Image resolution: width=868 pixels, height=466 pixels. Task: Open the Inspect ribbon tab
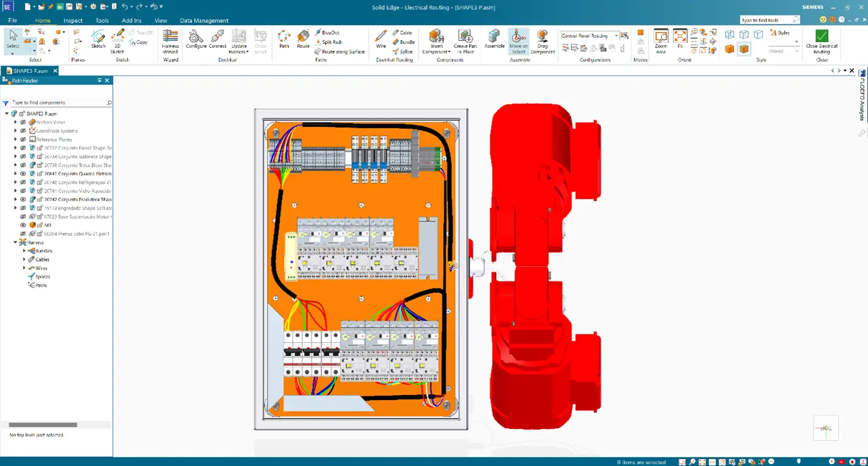point(73,20)
